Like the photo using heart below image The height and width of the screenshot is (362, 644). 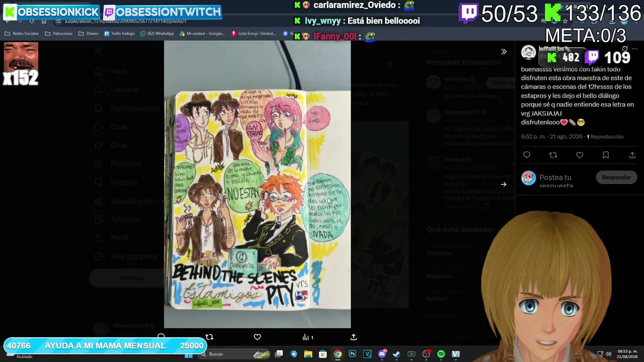tap(257, 337)
